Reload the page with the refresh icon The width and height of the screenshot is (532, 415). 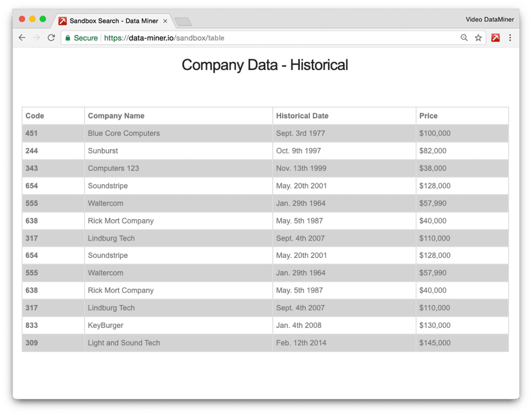coord(50,38)
